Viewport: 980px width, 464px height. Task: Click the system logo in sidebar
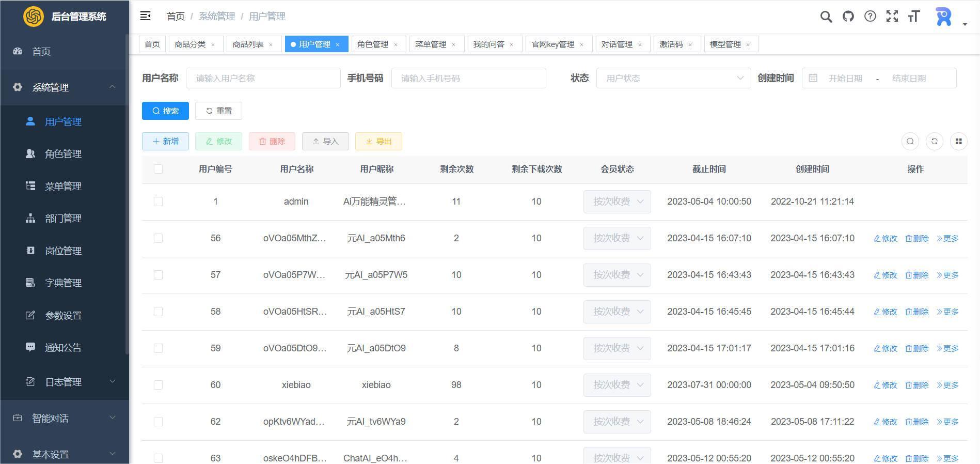(33, 17)
